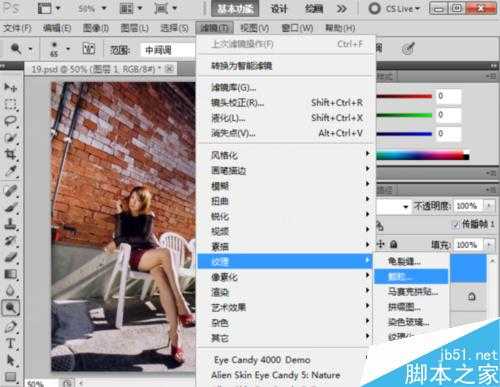This screenshot has height=387, width=500.
Task: Select the Quick Selection tool
Action: [11, 138]
